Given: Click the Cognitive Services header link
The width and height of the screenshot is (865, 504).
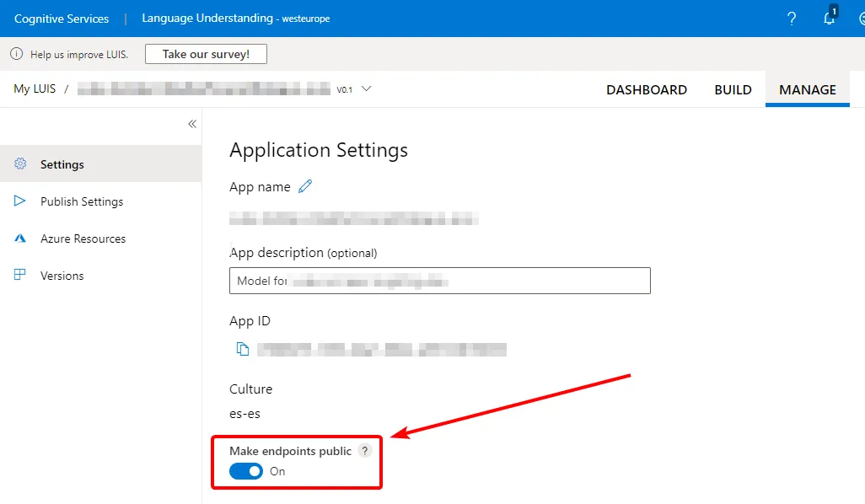Looking at the screenshot, I should point(62,19).
